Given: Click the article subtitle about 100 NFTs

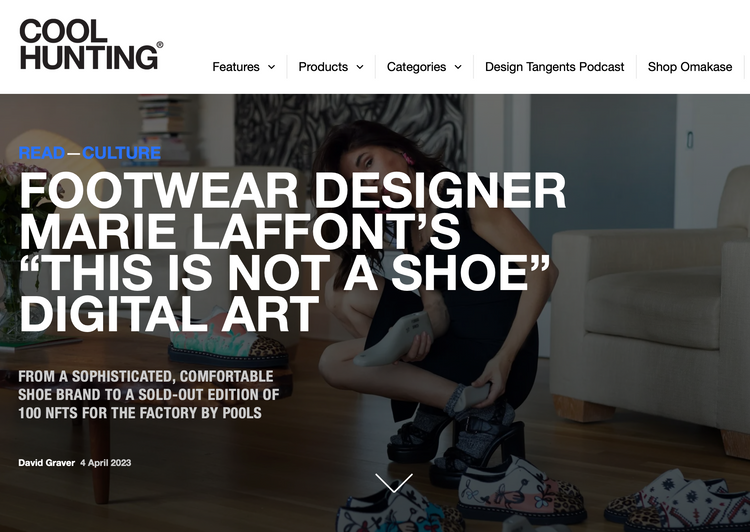Looking at the screenshot, I should point(149,395).
